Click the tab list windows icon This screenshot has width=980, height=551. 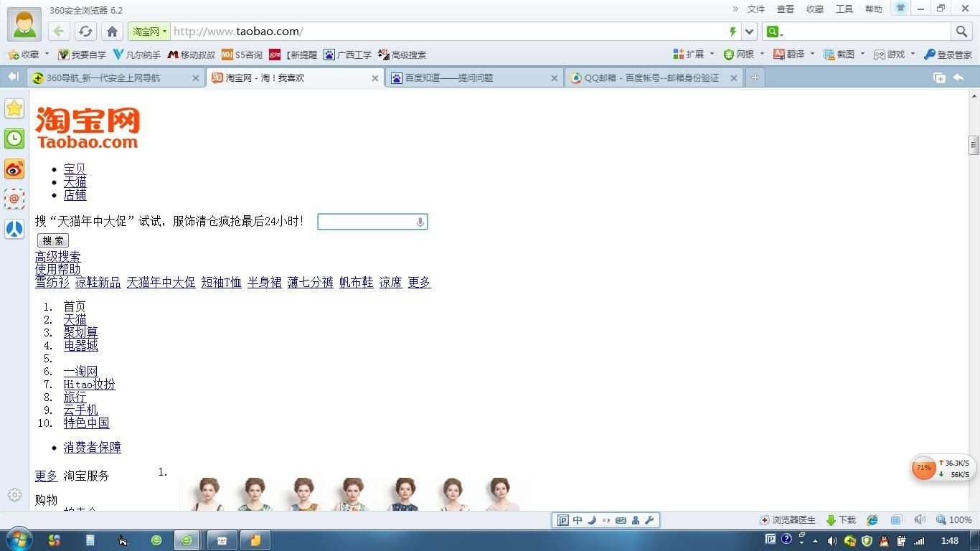939,77
